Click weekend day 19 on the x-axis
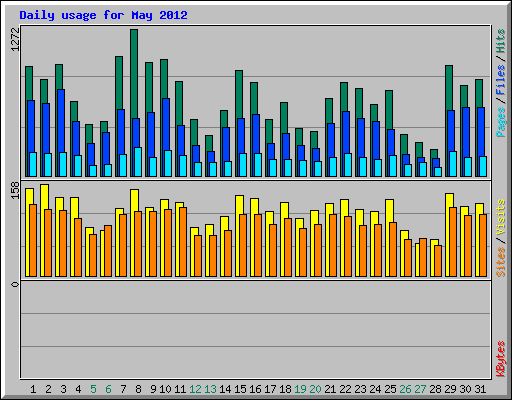Image resolution: width=512 pixels, height=400 pixels. (x=300, y=389)
